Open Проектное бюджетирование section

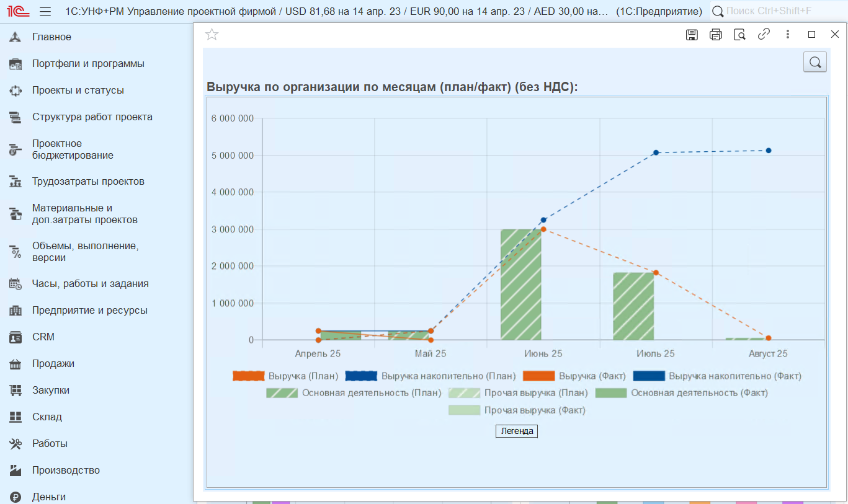coord(73,149)
